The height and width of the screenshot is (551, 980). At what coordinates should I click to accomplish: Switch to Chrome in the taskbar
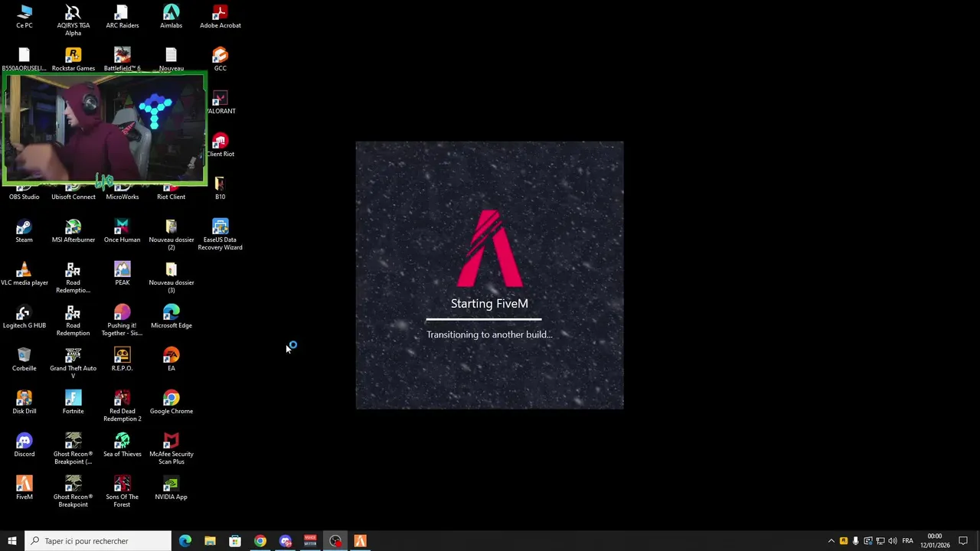[260, 541]
